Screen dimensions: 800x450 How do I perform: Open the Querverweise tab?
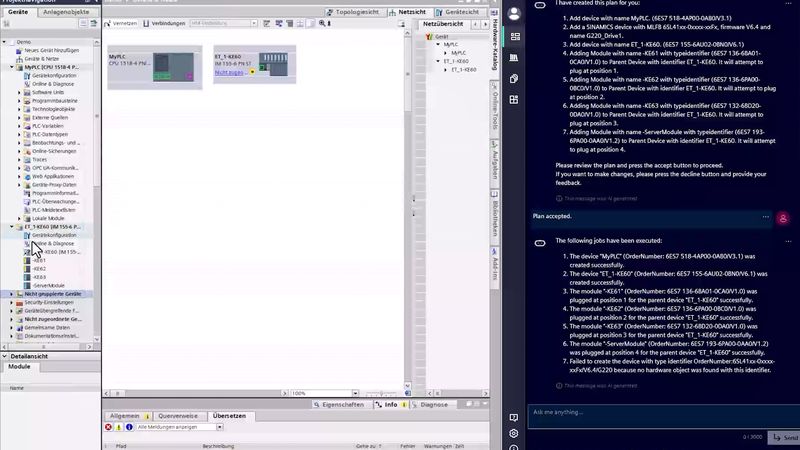tap(178, 416)
